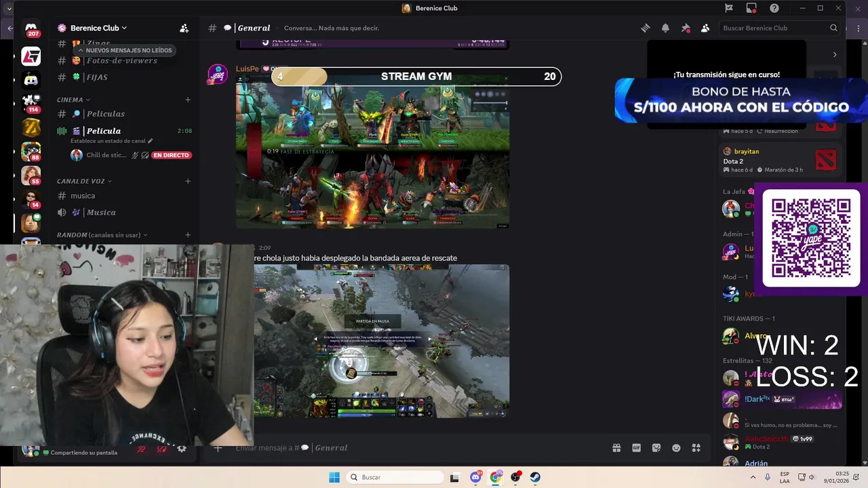Open the threads icon in the channel header
868x488 pixels.
(646, 28)
